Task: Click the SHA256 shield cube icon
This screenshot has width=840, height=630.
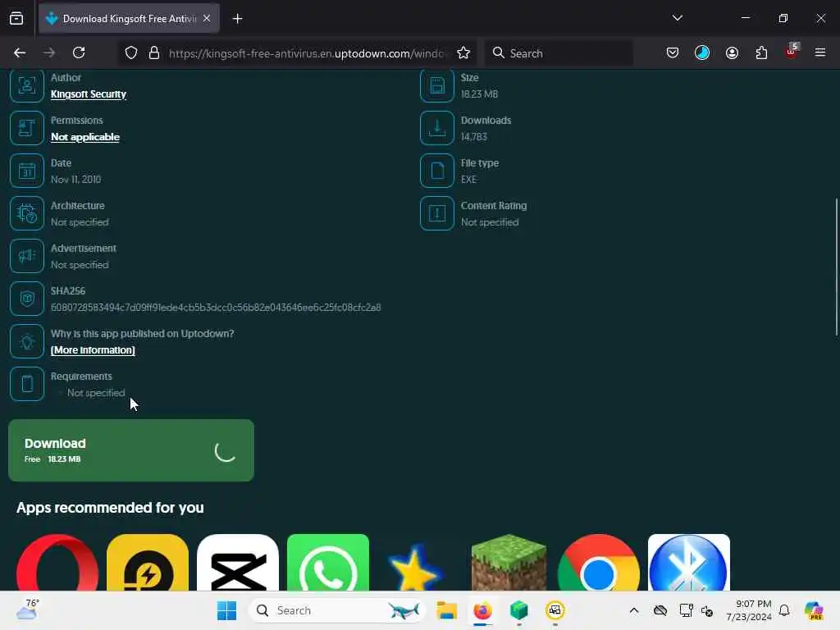Action: (x=27, y=299)
